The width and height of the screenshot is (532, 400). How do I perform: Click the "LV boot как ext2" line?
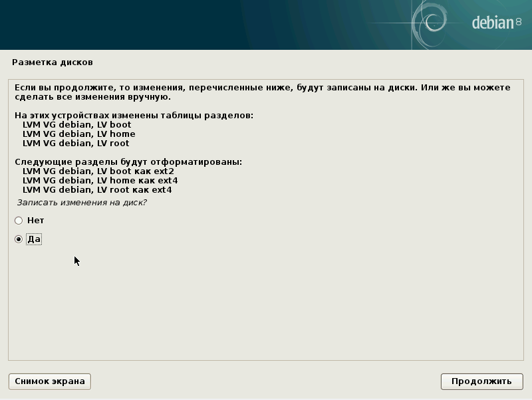[x=98, y=171]
